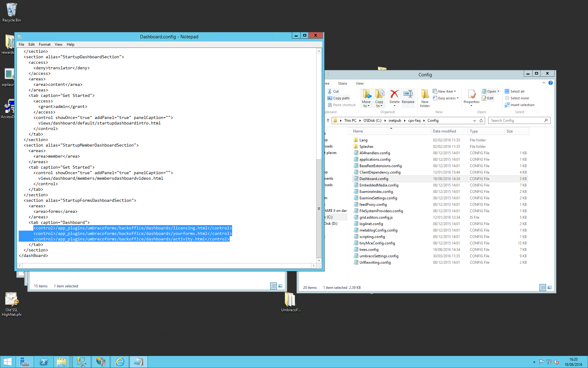Switch Config window to details view
The width and height of the screenshot is (588, 368).
[x=543, y=288]
